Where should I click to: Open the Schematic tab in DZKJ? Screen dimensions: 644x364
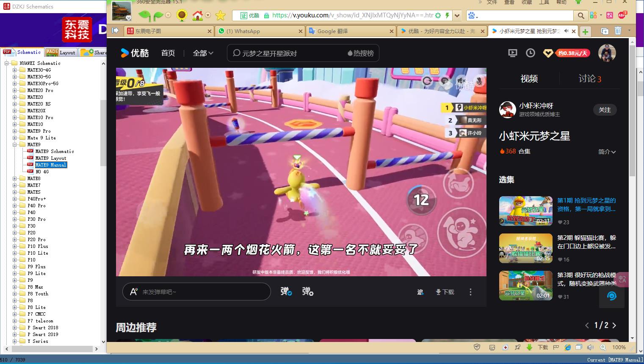(22, 52)
